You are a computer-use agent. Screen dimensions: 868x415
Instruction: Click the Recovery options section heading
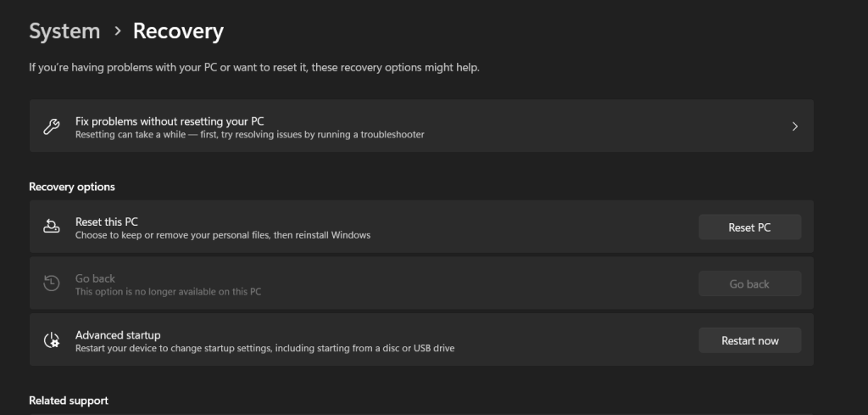point(72,187)
